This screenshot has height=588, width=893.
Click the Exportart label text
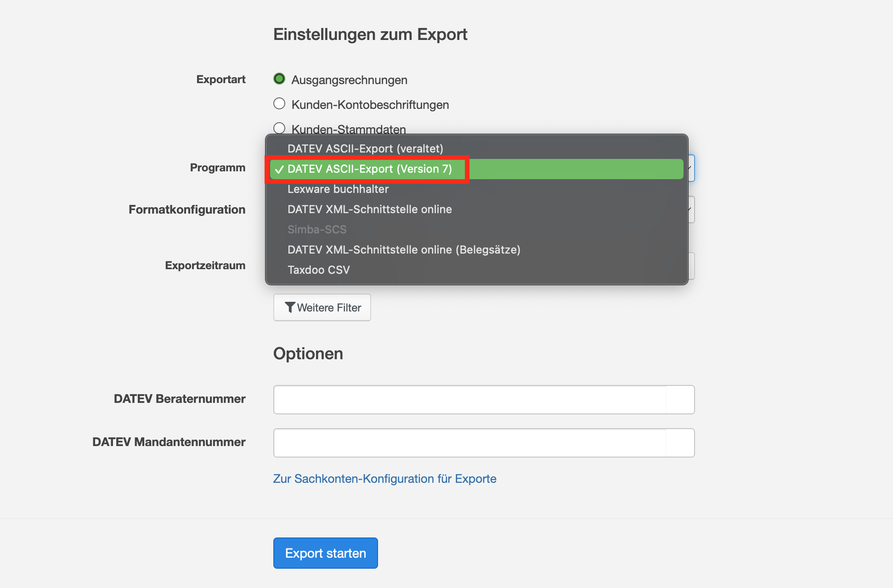pos(221,79)
